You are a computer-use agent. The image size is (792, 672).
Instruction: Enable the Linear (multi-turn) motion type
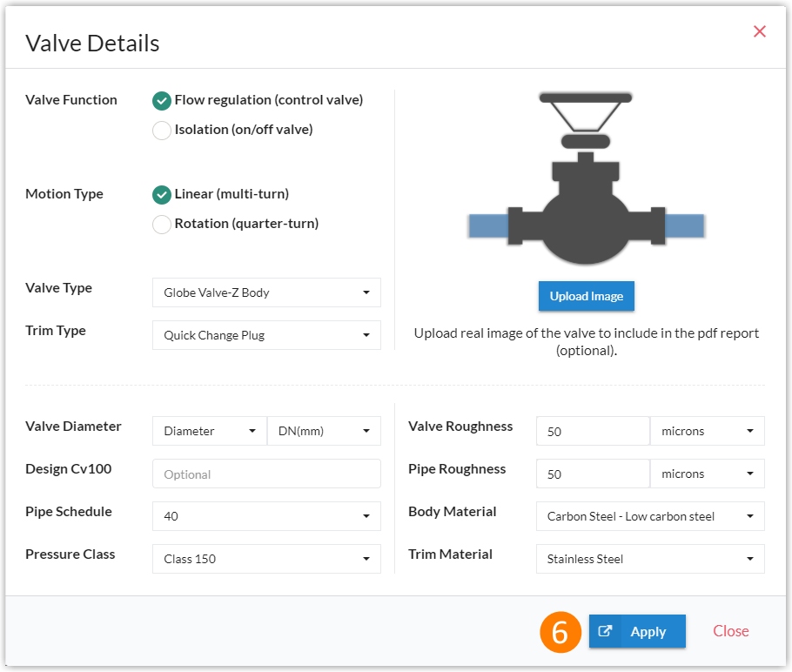click(x=161, y=194)
